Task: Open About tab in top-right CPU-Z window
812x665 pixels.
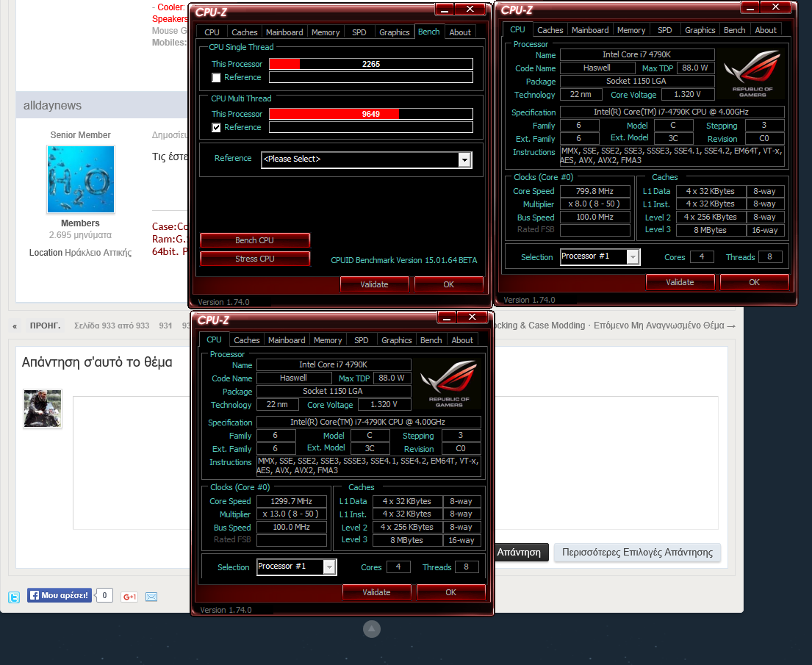Action: coord(766,30)
